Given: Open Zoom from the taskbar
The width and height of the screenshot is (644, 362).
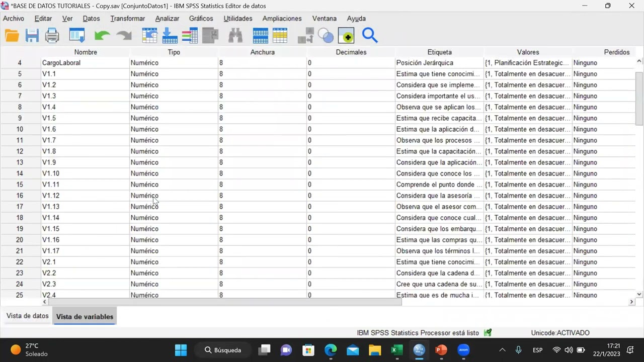Looking at the screenshot, I should tap(463, 350).
